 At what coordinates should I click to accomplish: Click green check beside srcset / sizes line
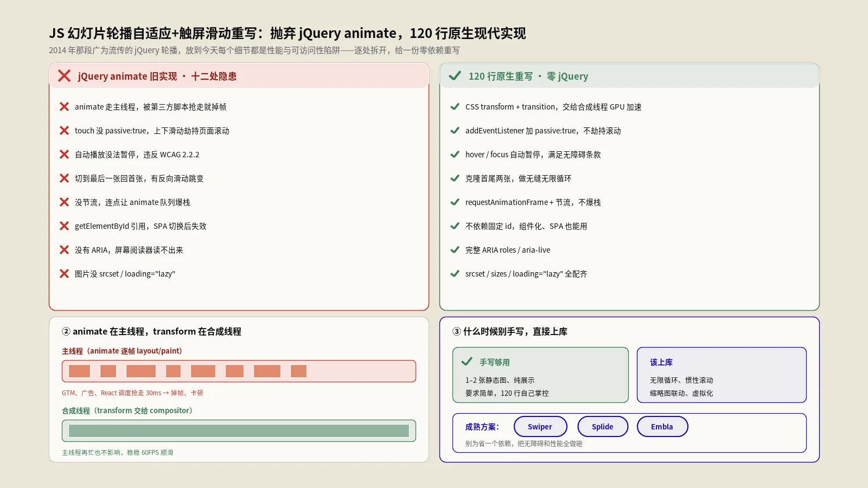coord(455,274)
